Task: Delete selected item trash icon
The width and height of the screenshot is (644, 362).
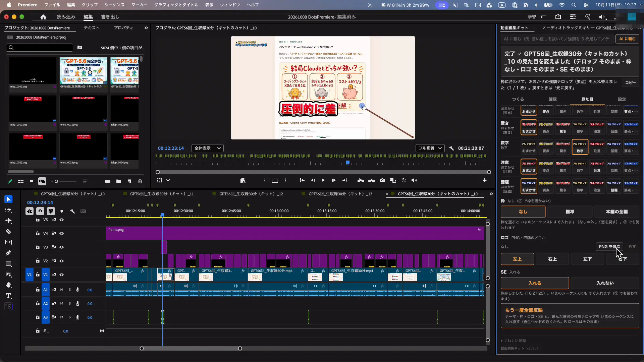Action: coord(140,181)
